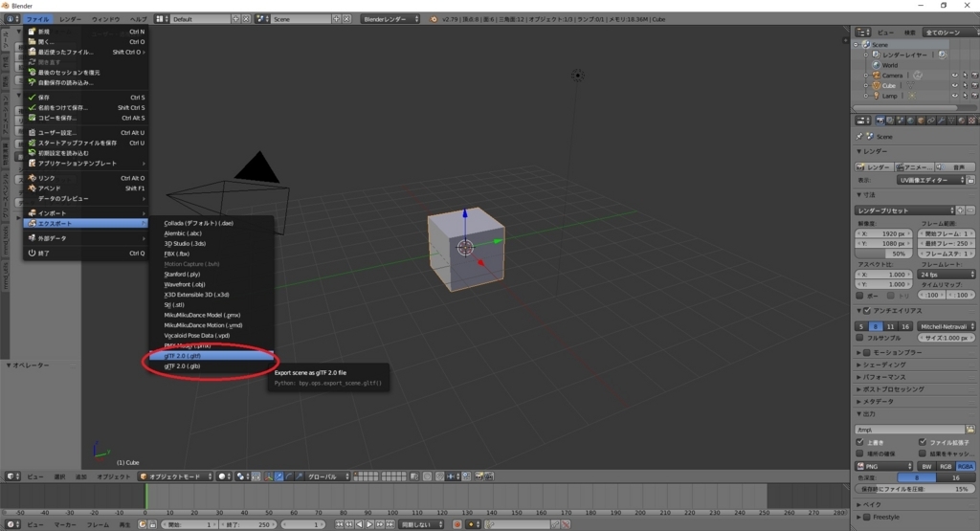Open Constraints chain tab icon

pos(930,121)
